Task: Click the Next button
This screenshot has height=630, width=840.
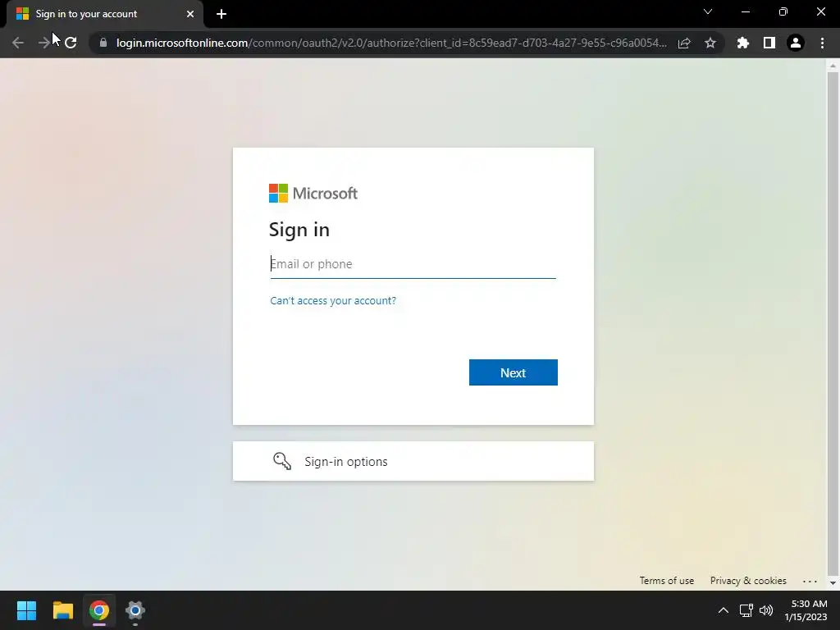Action: (x=514, y=372)
